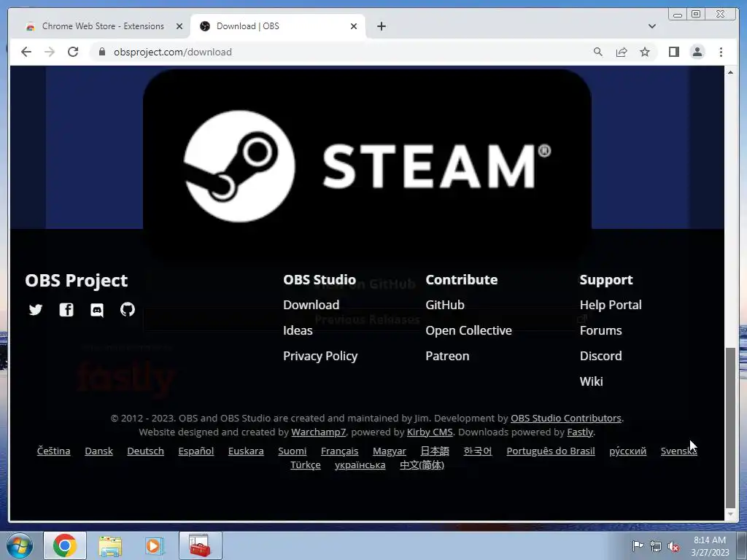Switch language to 日本語
The width and height of the screenshot is (747, 560).
coord(435,451)
